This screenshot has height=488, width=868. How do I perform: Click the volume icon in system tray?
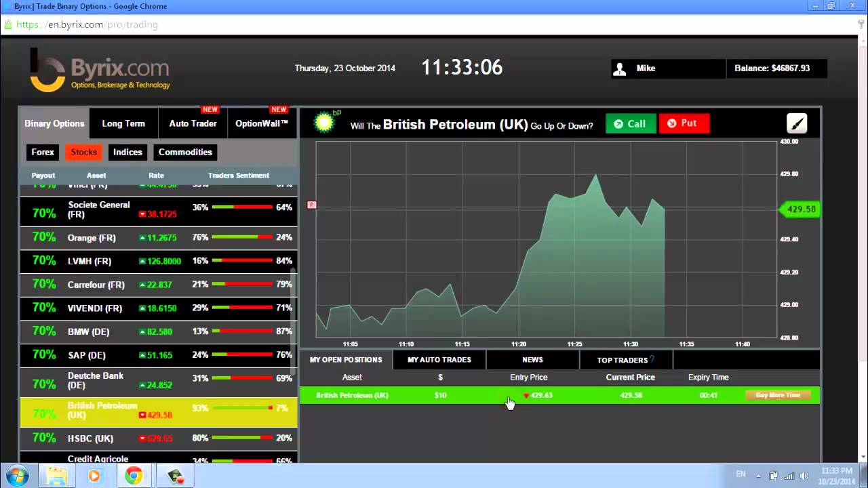pos(804,475)
